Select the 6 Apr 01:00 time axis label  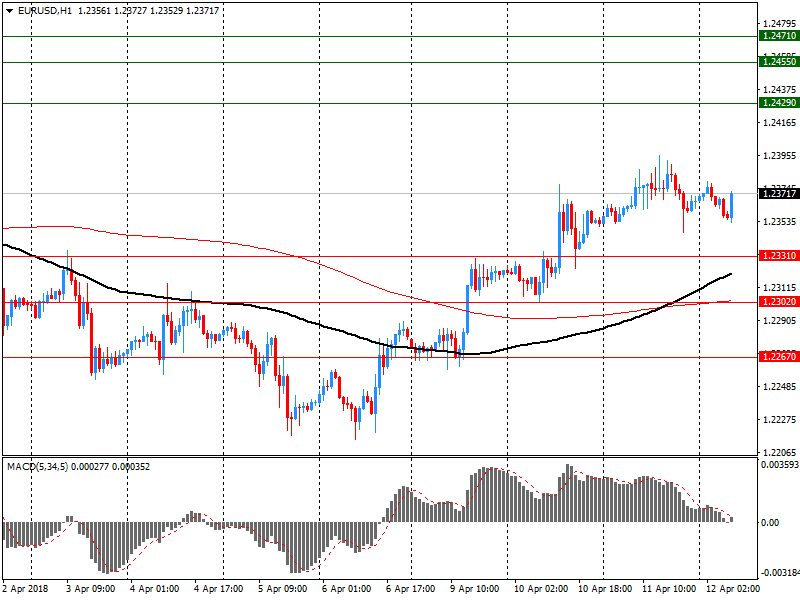click(x=346, y=589)
